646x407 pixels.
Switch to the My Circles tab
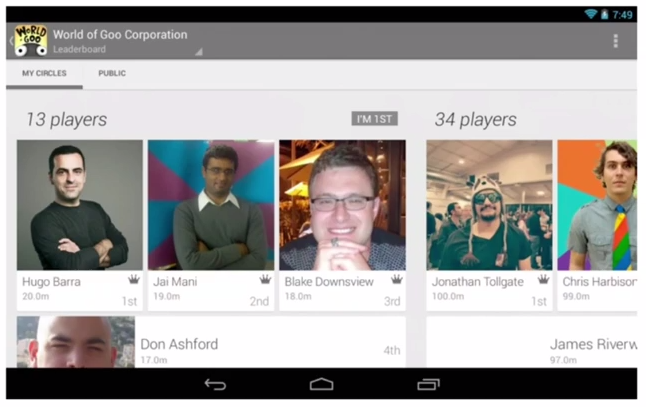44,73
